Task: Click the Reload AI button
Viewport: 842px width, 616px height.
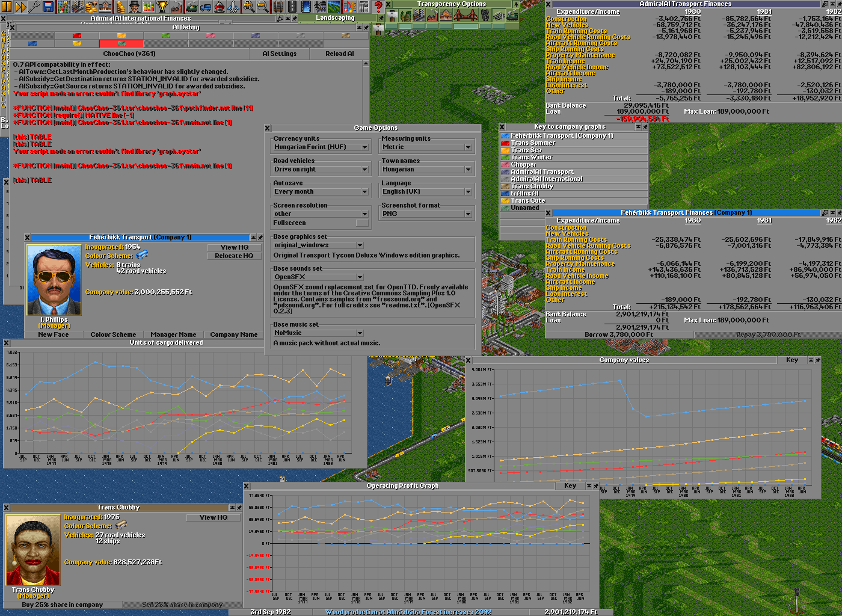Action: [340, 54]
